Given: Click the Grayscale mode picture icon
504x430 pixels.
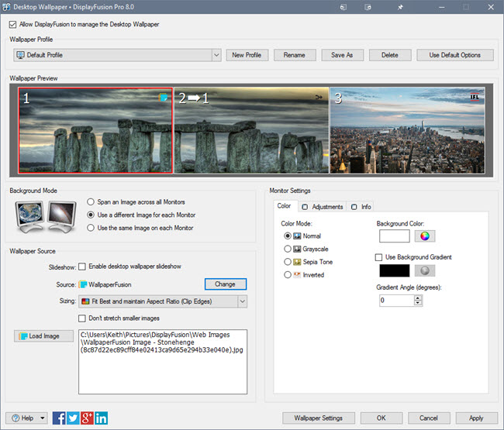Looking at the screenshot, I should pyautogui.click(x=297, y=249).
